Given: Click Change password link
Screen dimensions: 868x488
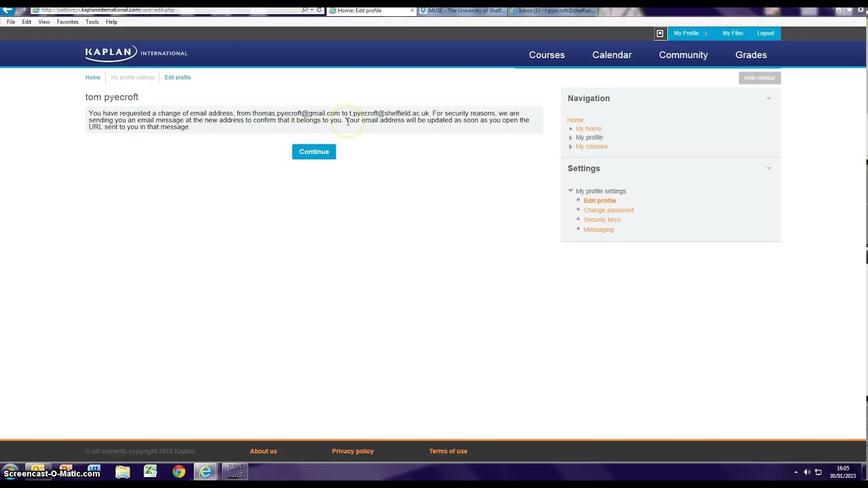Looking at the screenshot, I should [608, 210].
